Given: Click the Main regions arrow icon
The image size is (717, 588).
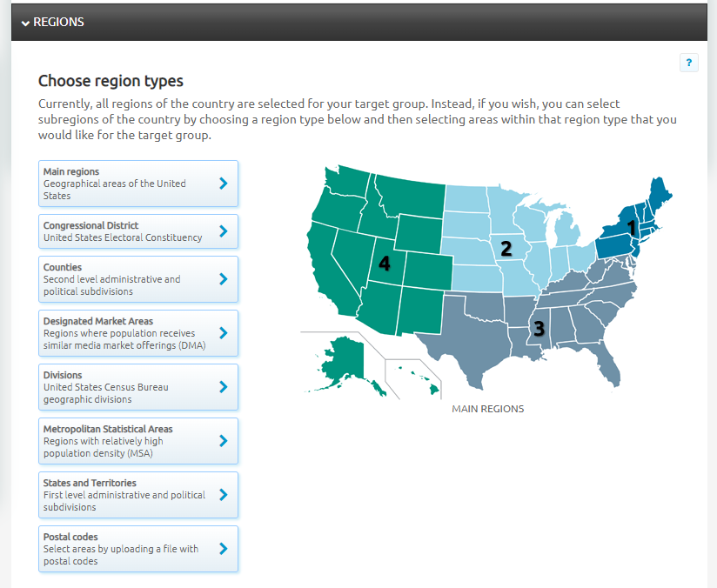Looking at the screenshot, I should point(224,184).
